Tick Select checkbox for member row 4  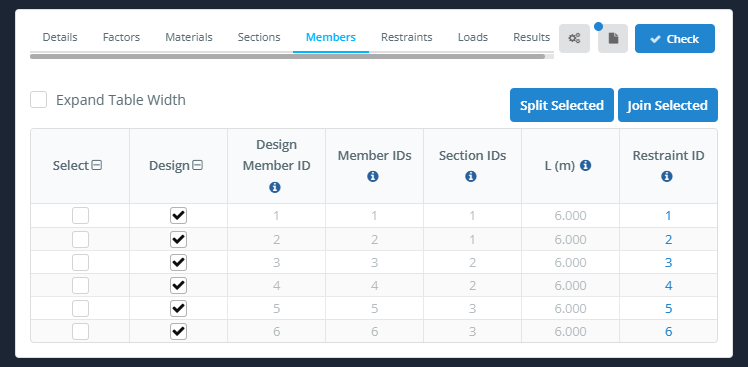click(80, 285)
